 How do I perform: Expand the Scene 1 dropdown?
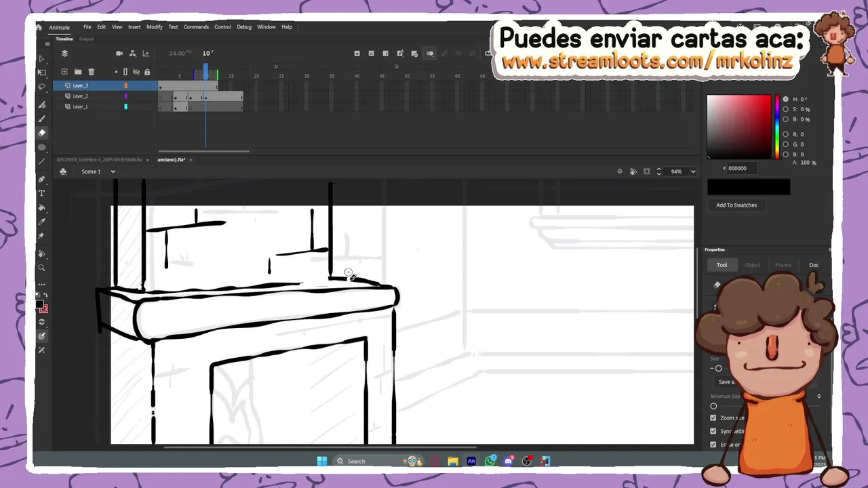pos(113,171)
